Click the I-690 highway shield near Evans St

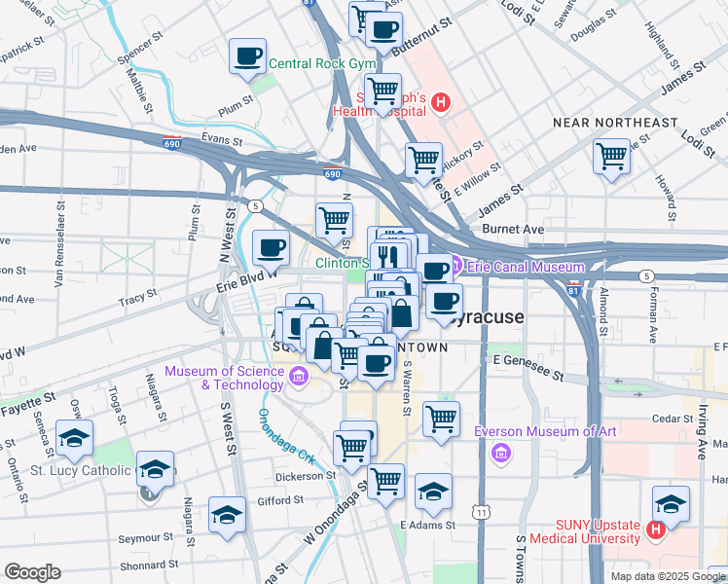point(172,142)
